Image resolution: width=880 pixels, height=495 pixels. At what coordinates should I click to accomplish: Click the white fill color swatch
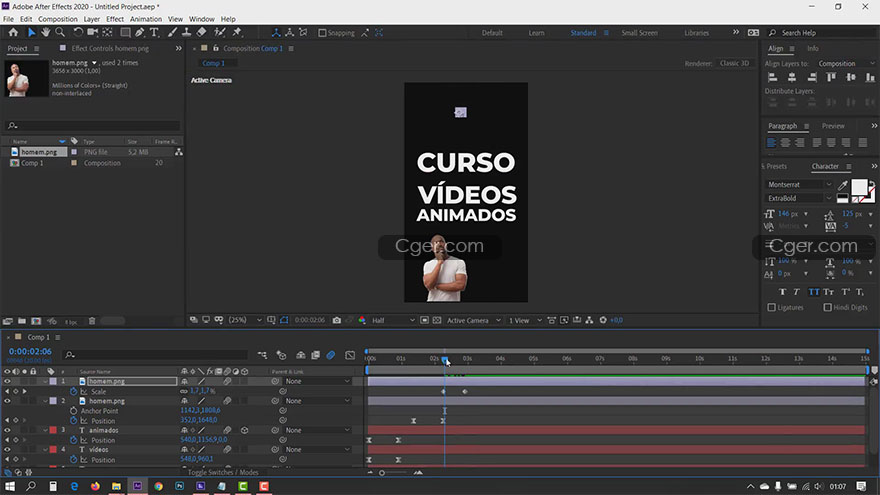pyautogui.click(x=859, y=187)
